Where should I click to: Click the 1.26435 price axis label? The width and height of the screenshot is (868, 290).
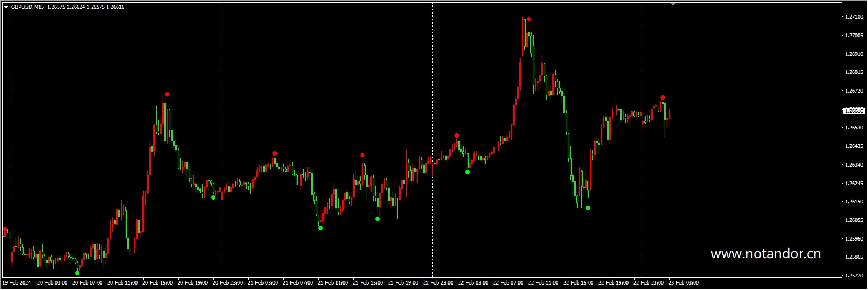click(x=854, y=146)
